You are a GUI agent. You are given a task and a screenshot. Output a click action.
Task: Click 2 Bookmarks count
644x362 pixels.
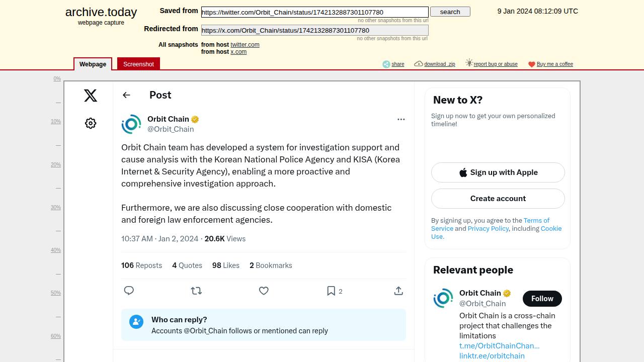tap(271, 265)
